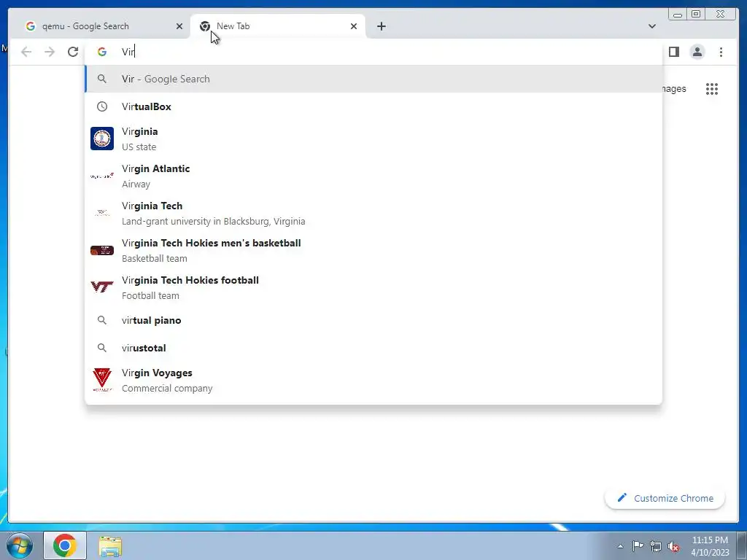Viewport: 747px width, 560px height.
Task: Click the address bar containing Vir
Action: 374,52
